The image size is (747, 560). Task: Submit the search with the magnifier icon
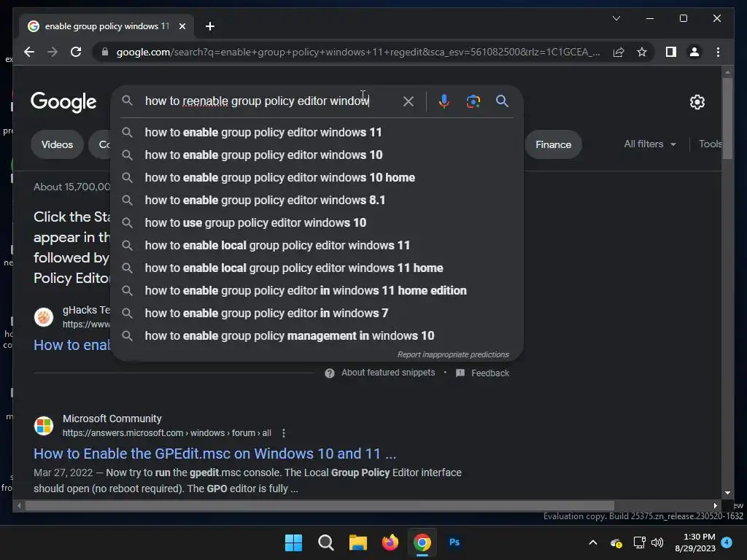[x=502, y=101]
